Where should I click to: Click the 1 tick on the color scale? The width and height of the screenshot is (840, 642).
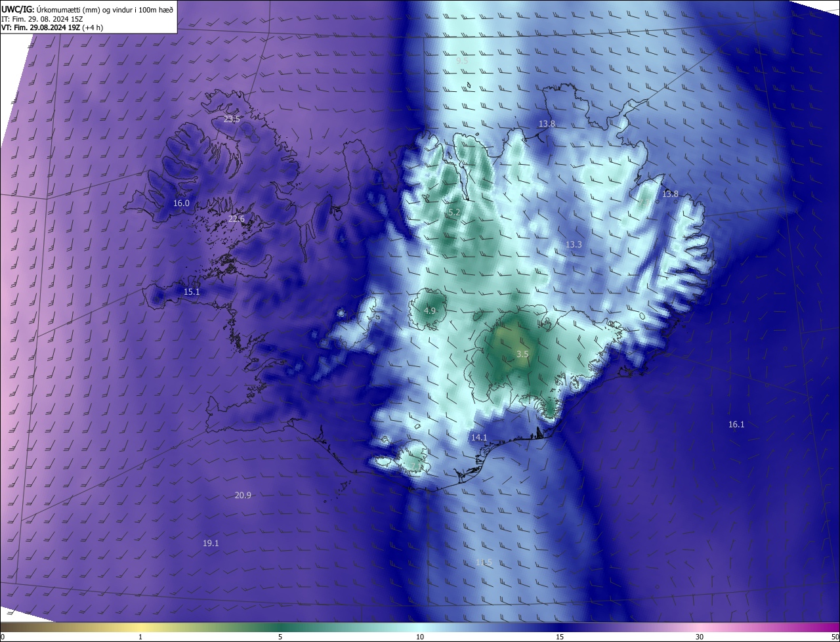click(140, 637)
